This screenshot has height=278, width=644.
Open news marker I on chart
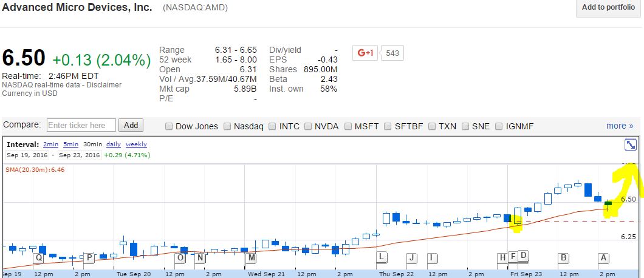(x=432, y=258)
